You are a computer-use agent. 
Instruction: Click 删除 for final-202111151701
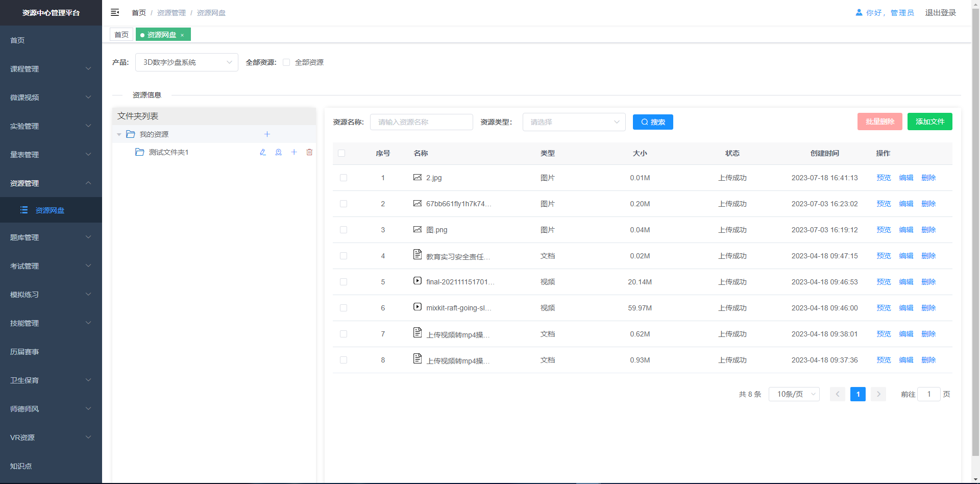click(x=928, y=282)
